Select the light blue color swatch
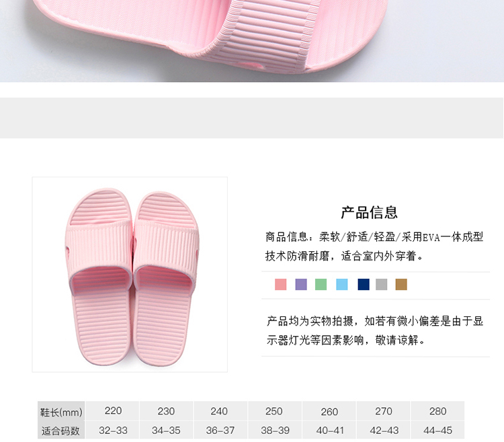504x442 pixels. [341, 284]
